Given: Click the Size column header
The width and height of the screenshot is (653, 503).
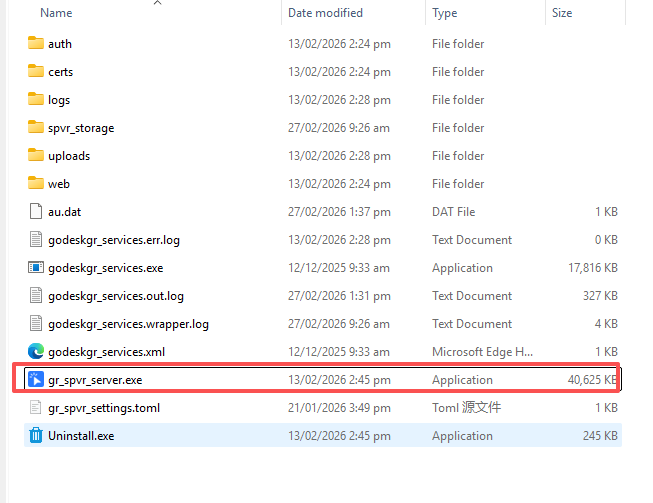Looking at the screenshot, I should 562,13.
